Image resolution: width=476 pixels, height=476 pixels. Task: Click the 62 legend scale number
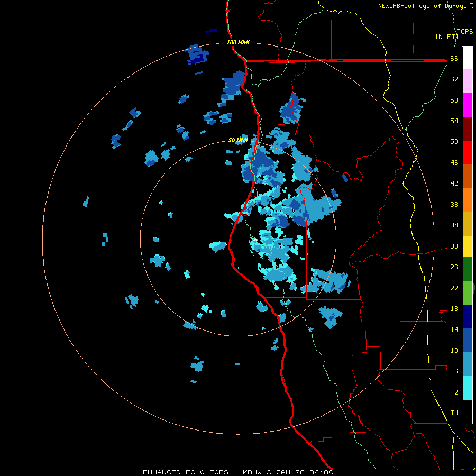coord(454,79)
